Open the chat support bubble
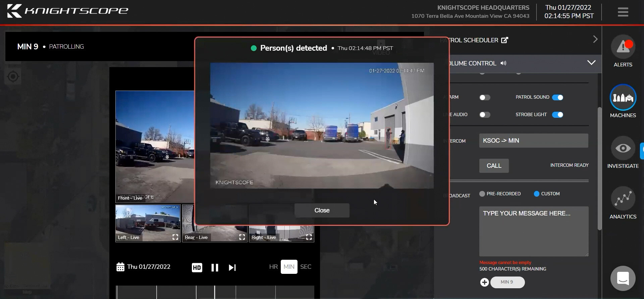The height and width of the screenshot is (299, 644). 623,278
